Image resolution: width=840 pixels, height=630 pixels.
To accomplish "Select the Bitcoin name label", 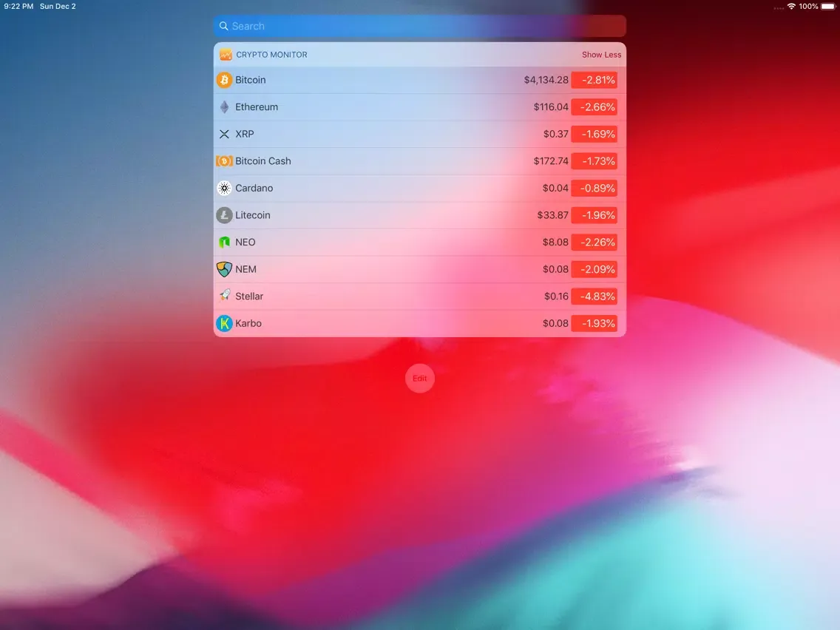I will [x=250, y=80].
